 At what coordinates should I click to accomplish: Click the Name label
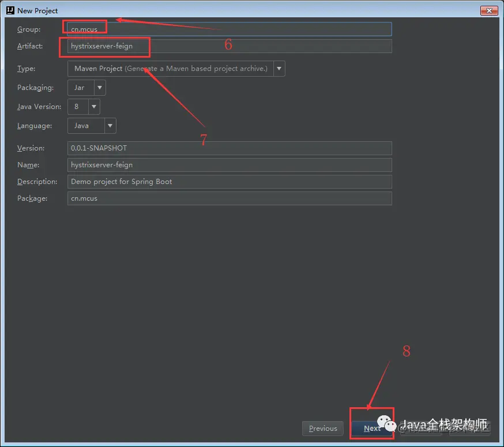28,165
